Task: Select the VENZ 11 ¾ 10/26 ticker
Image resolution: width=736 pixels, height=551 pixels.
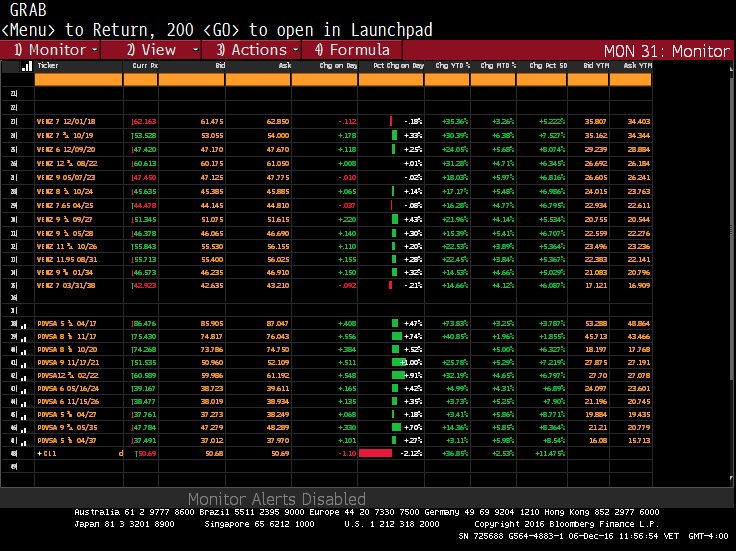Action: click(x=67, y=246)
